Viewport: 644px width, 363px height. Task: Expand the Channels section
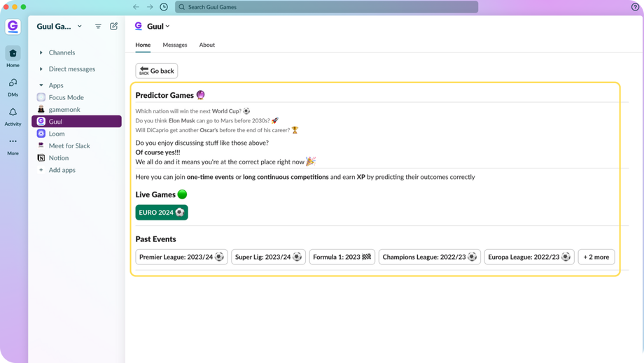[x=41, y=52]
